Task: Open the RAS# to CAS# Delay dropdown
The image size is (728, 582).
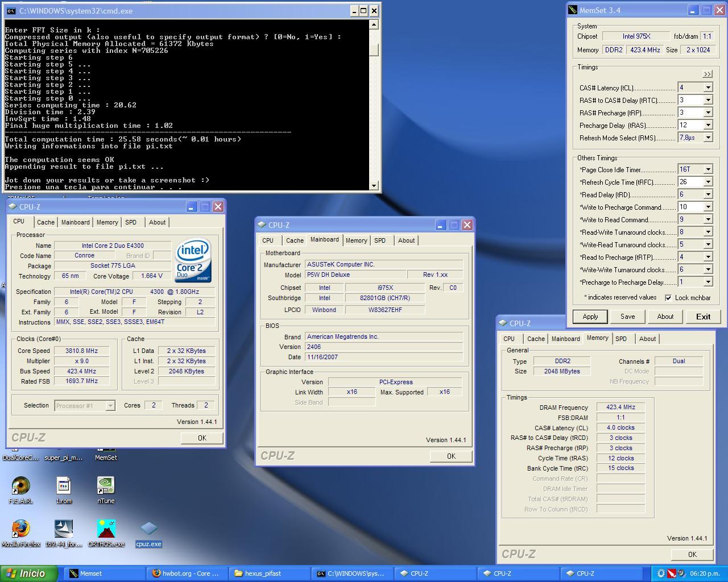Action: [x=708, y=100]
